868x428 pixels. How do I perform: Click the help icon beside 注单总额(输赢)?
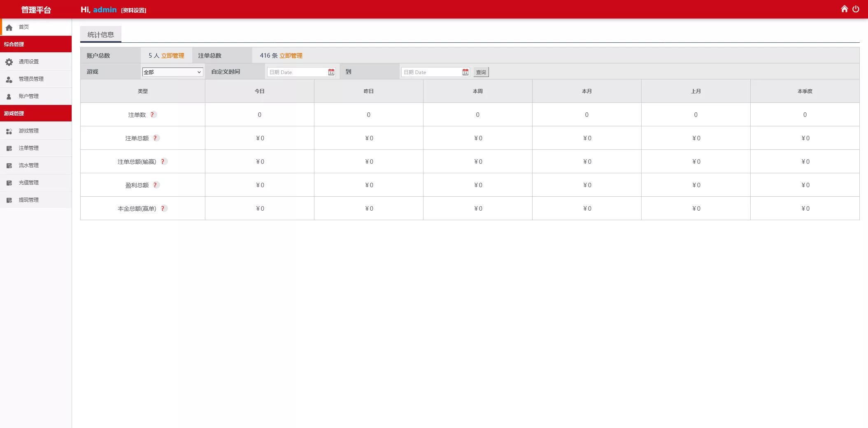click(x=163, y=161)
